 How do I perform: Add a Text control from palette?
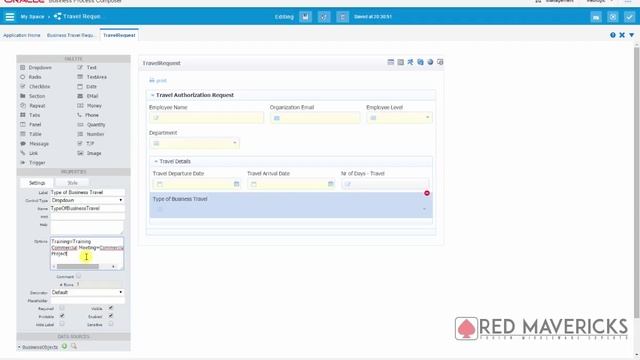point(87,67)
